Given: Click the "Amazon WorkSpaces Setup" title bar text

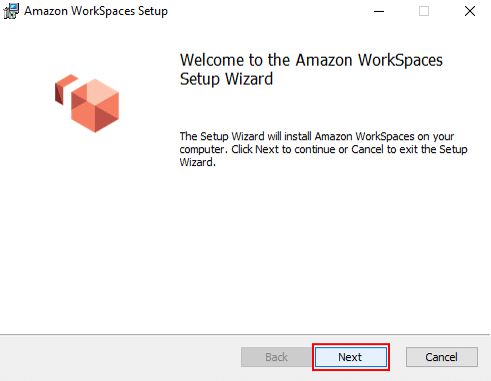Looking at the screenshot, I should (x=96, y=11).
